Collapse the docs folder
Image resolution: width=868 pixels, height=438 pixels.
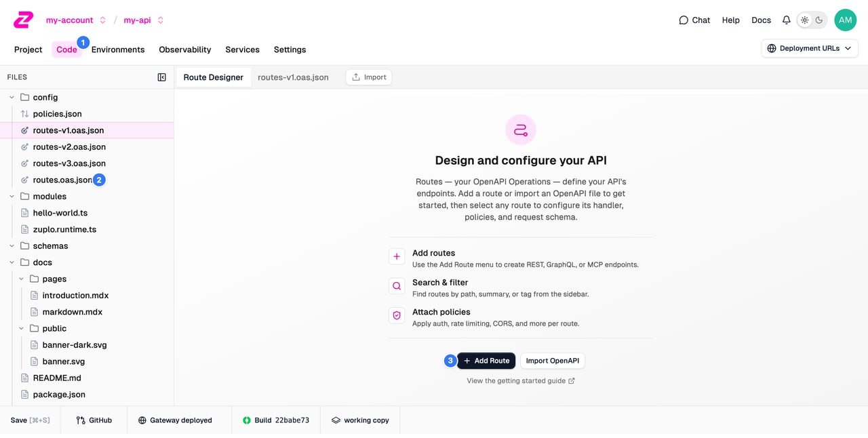[12, 262]
